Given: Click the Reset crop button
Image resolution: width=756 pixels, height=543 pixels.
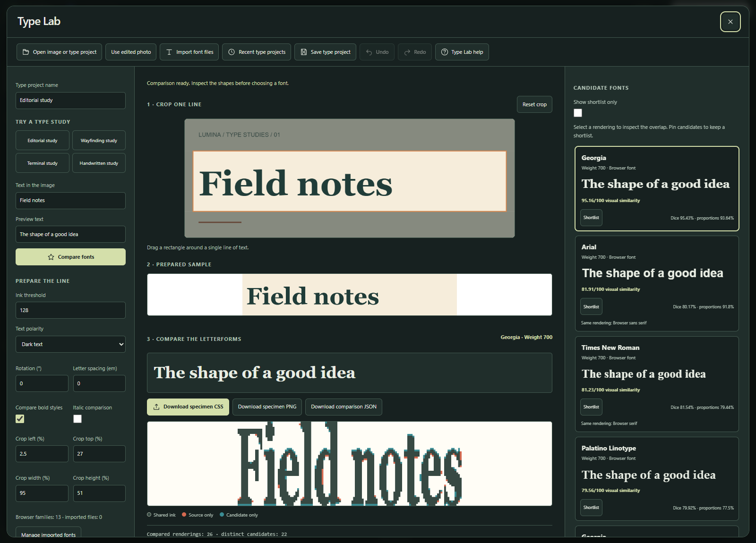Looking at the screenshot, I should [x=534, y=104].
